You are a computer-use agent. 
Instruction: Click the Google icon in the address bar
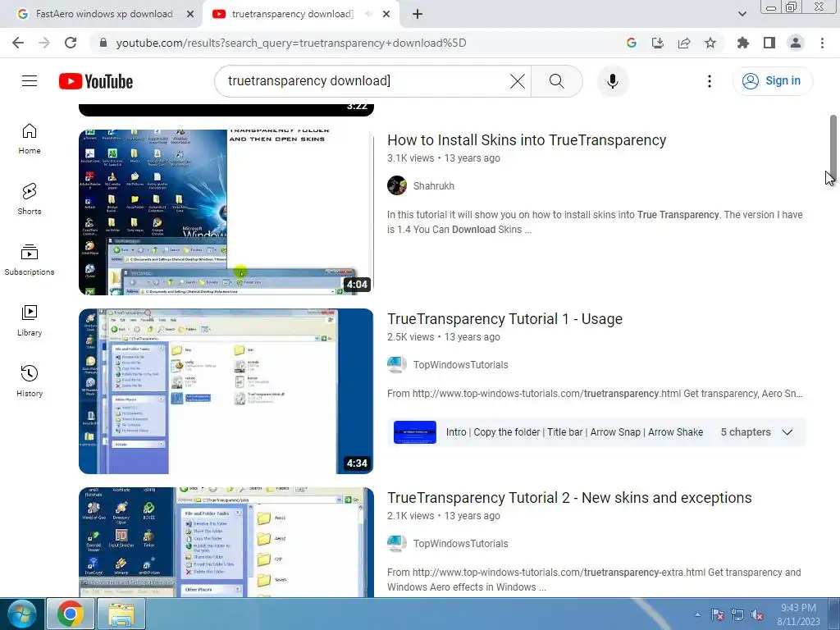click(631, 43)
